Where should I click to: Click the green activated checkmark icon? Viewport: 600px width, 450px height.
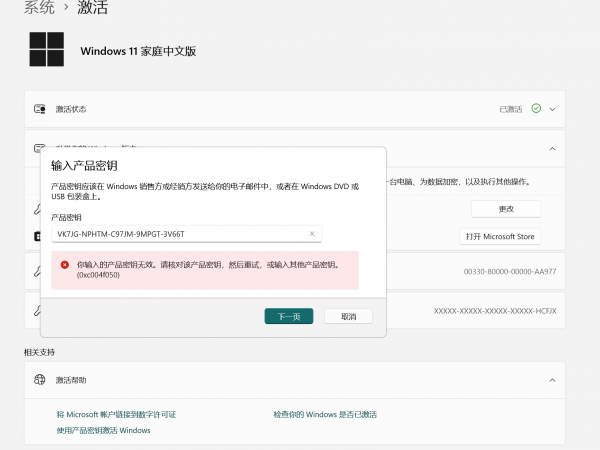pos(536,109)
